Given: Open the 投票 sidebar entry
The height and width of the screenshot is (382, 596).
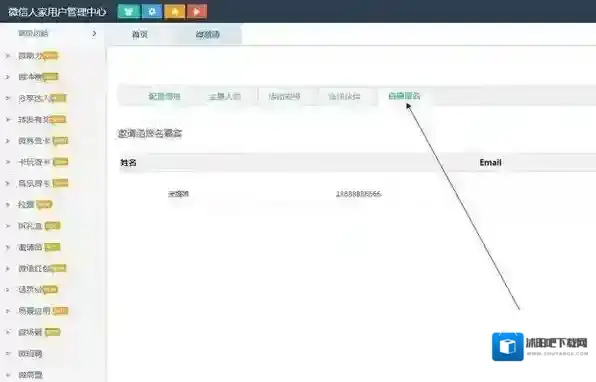Looking at the screenshot, I should click(26, 204).
